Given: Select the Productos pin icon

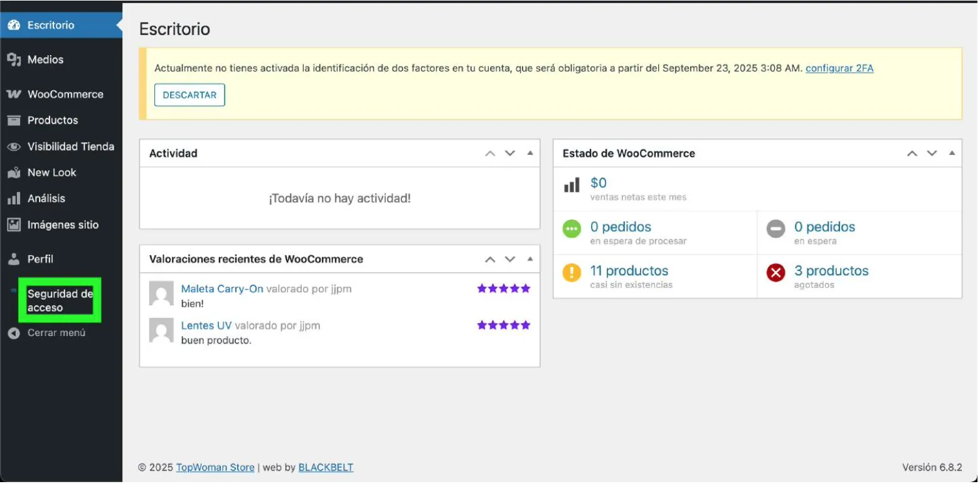Looking at the screenshot, I should (14, 120).
